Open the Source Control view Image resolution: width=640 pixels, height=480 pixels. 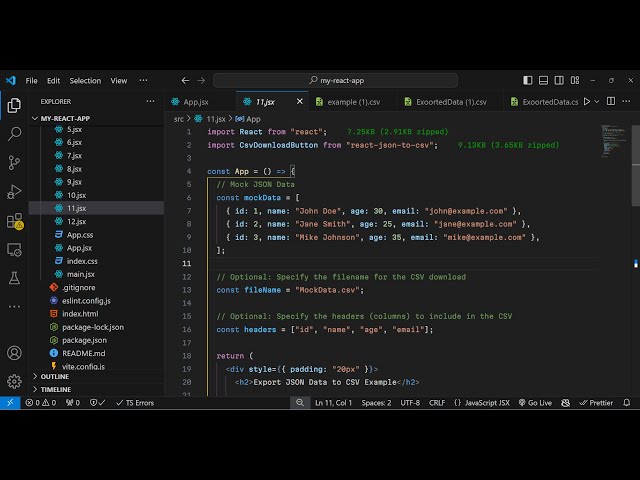tap(14, 162)
